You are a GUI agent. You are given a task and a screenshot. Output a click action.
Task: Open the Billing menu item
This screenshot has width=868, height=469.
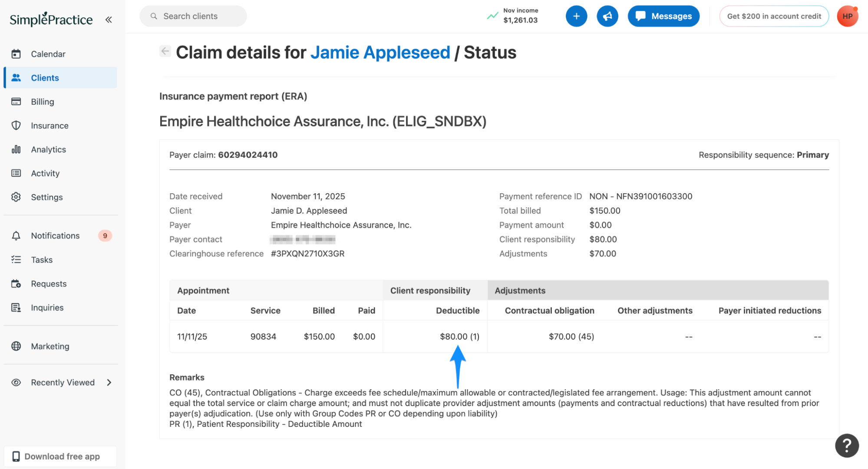60,102
